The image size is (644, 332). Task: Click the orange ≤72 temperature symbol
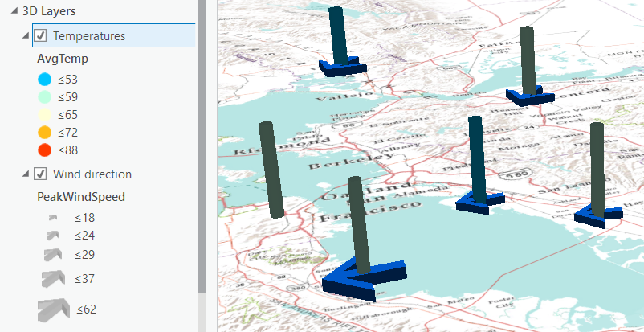coord(44,133)
